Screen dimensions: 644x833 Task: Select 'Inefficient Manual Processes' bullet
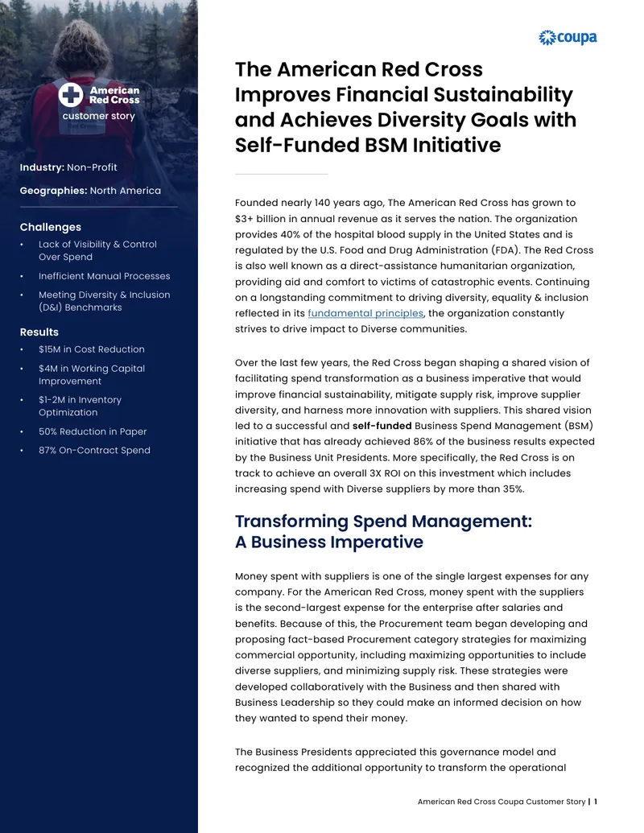pyautogui.click(x=104, y=276)
